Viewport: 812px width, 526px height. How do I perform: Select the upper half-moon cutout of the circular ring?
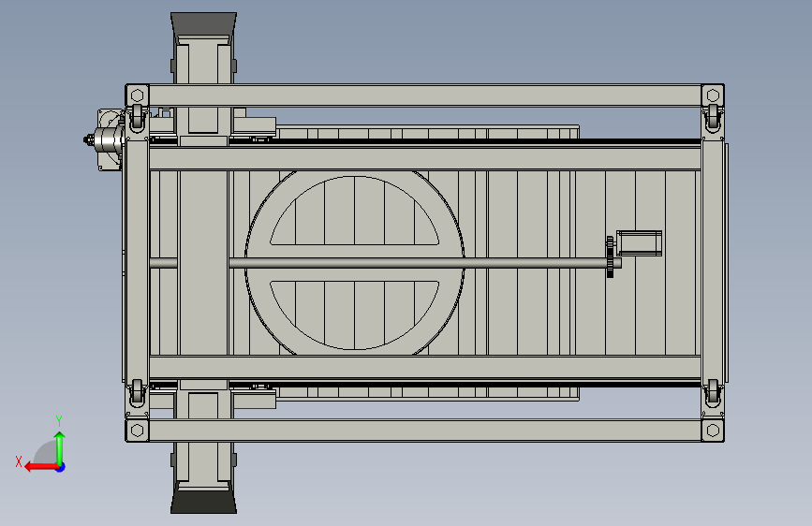coord(355,211)
